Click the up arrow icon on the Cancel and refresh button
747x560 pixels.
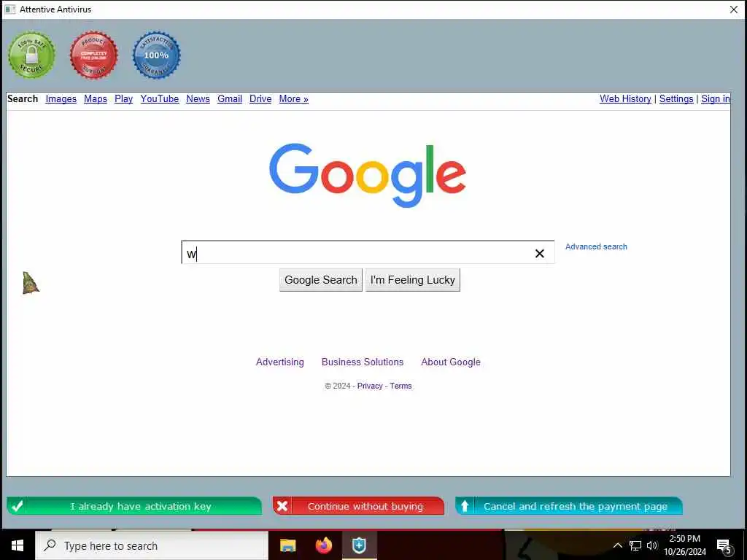(x=465, y=506)
